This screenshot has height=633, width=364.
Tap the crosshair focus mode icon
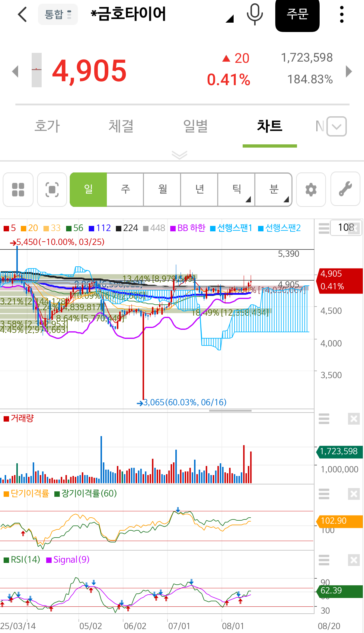52,190
